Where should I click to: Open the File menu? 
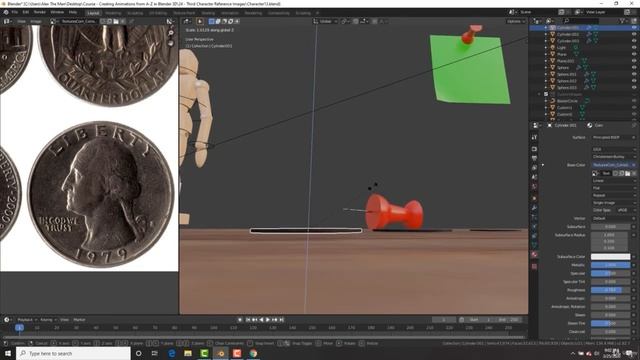15,12
